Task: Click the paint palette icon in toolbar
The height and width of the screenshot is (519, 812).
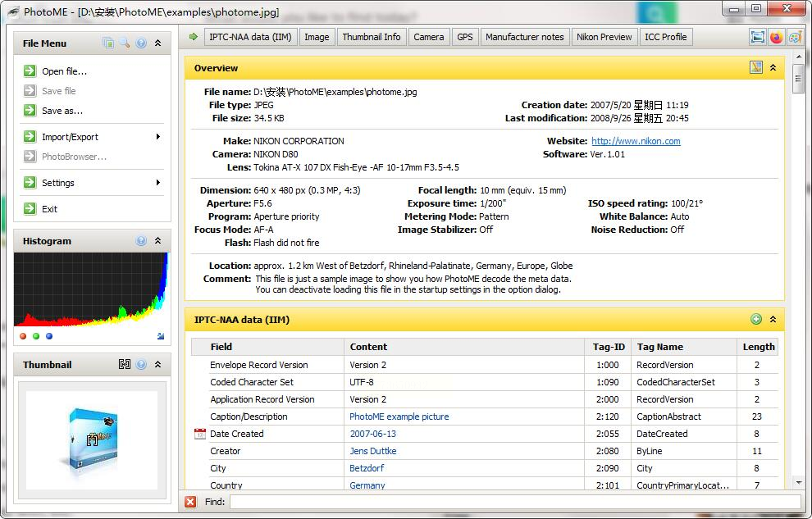Action: point(795,37)
